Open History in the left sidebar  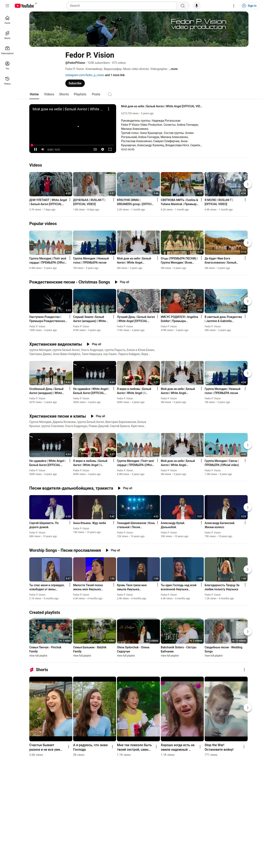tap(7, 81)
